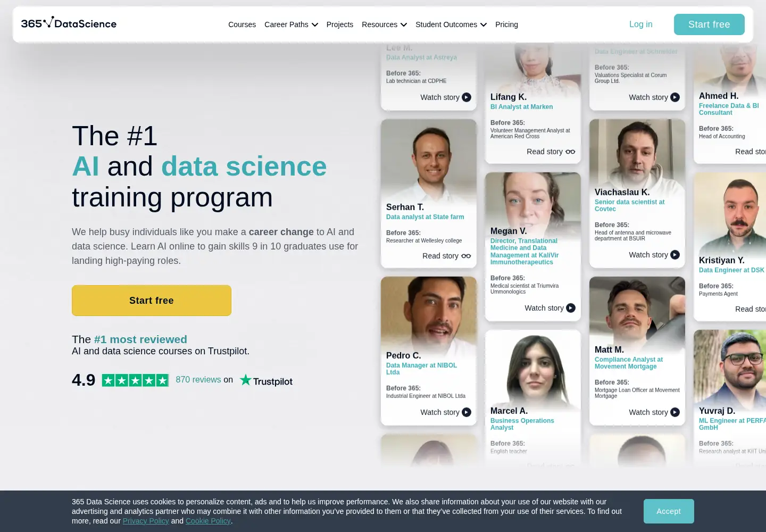The width and height of the screenshot is (766, 532).
Task: Click 'Data Manager at NIBOL Ltda' text
Action: [421, 369]
